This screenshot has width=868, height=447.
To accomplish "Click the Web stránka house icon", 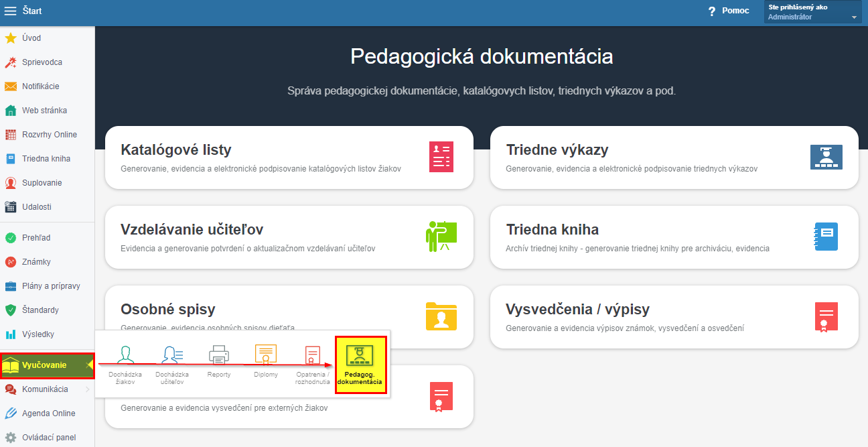I will click(11, 111).
